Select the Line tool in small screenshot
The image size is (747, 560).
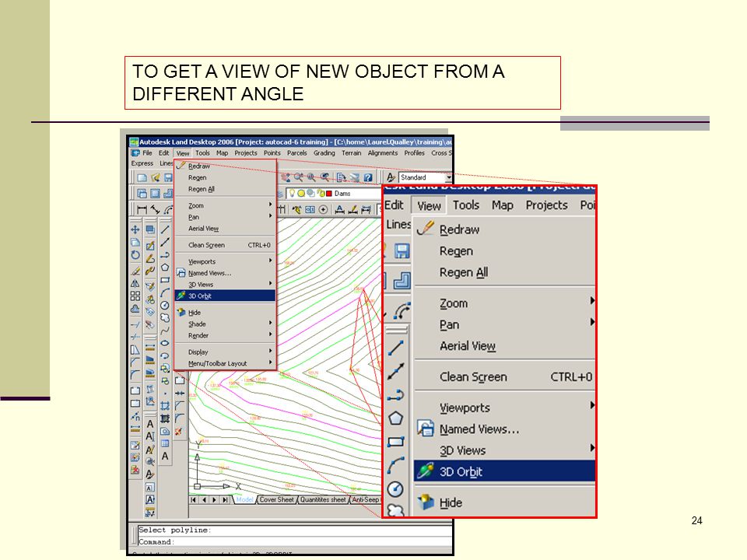click(x=165, y=229)
